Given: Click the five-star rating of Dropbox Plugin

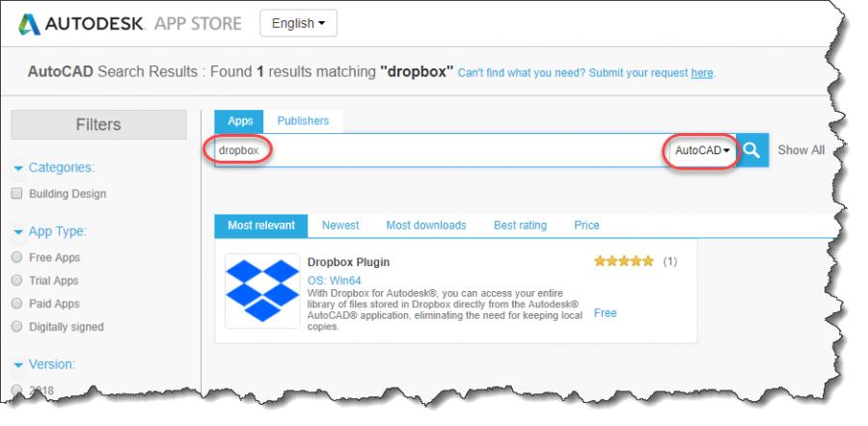Looking at the screenshot, I should click(x=624, y=261).
